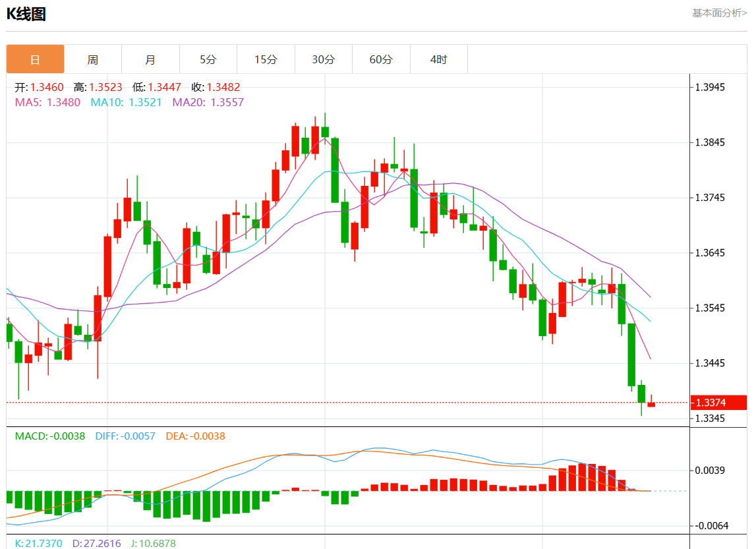Image resolution: width=756 pixels, height=549 pixels.
Task: Open the 基本面分析 link
Action: (x=718, y=13)
